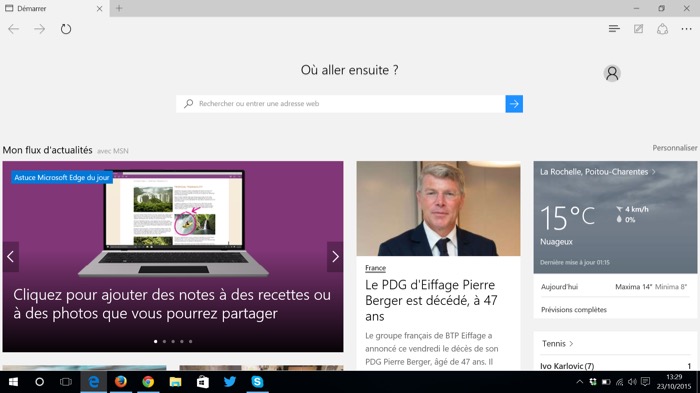Click the Nuageux weather condition
This screenshot has height=393, width=700.
click(x=556, y=242)
